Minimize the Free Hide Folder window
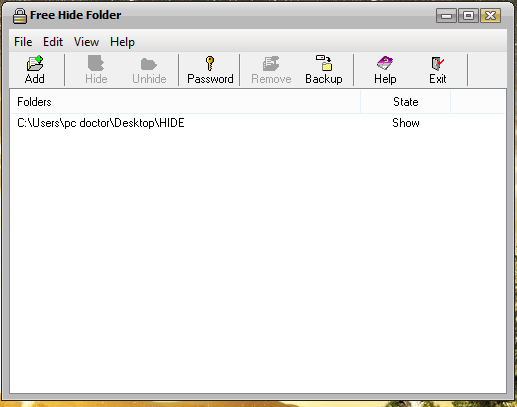Screen dimensions: 517x407 pos(446,15)
